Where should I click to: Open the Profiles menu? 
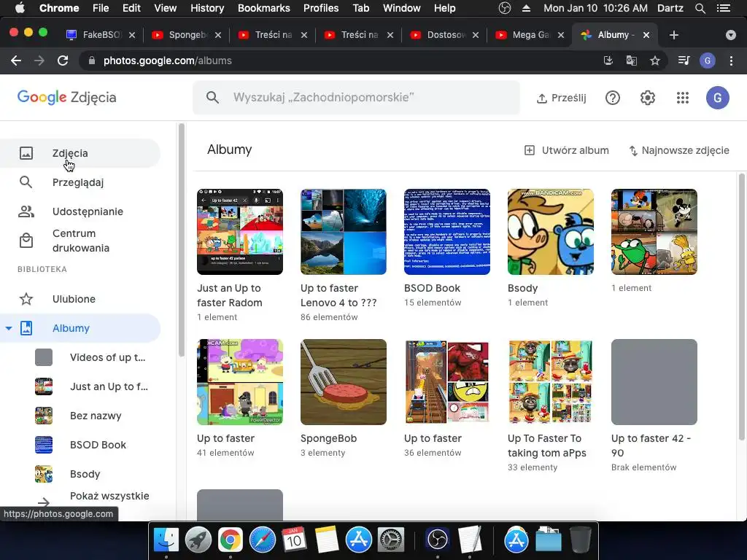(321, 8)
